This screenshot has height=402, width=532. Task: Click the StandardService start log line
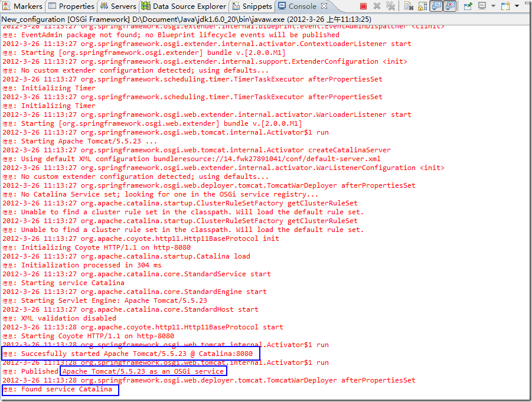point(137,274)
